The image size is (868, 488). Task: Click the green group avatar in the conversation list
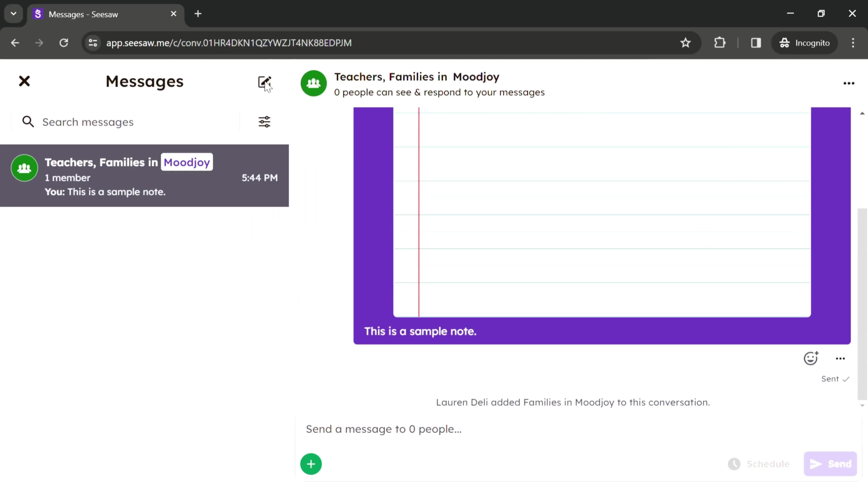click(24, 168)
